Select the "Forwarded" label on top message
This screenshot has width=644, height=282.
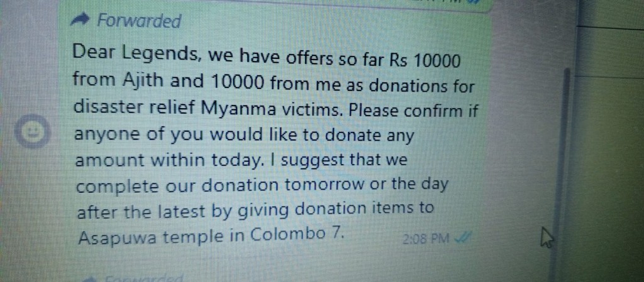tap(139, 21)
